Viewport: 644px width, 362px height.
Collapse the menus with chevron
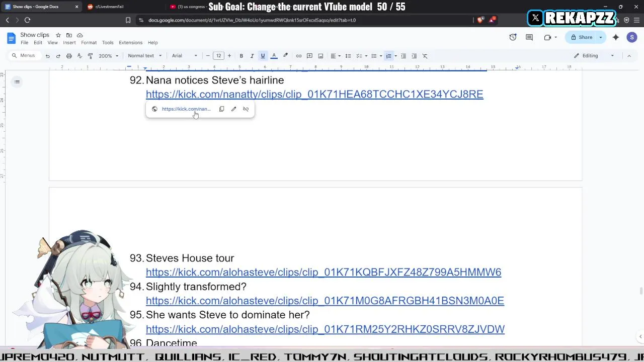click(x=629, y=56)
